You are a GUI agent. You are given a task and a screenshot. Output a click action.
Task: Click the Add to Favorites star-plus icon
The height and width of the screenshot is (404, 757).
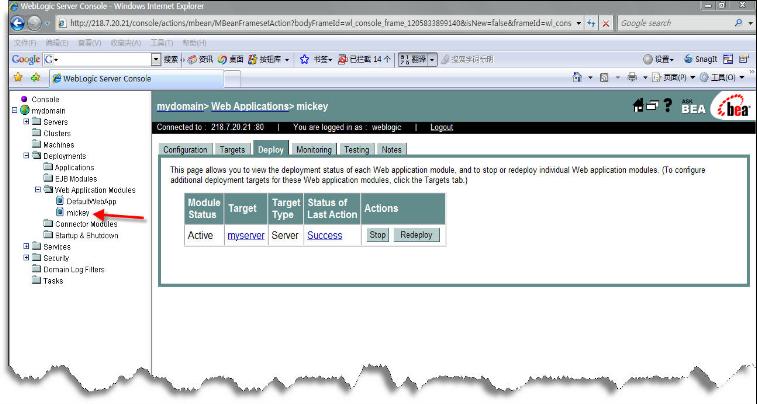point(35,77)
